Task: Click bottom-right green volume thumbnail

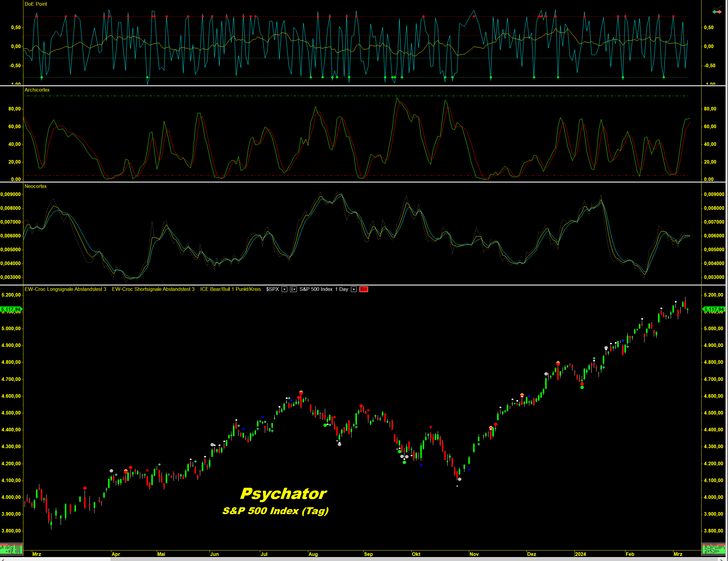Action: click(x=713, y=549)
